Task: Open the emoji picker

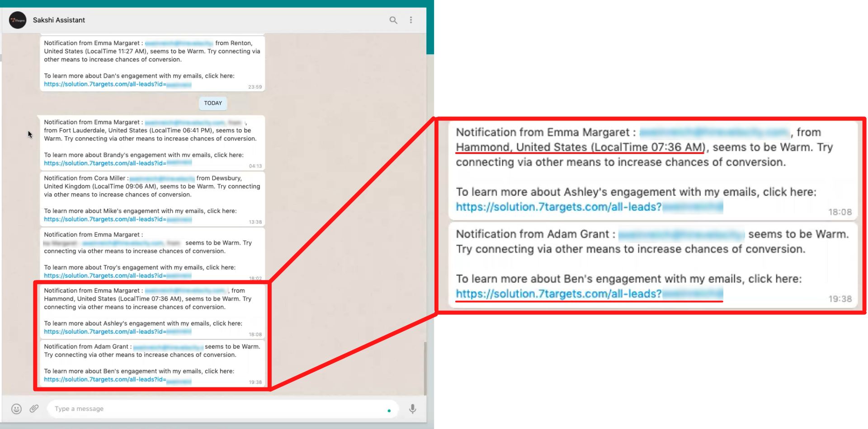Action: [x=17, y=409]
